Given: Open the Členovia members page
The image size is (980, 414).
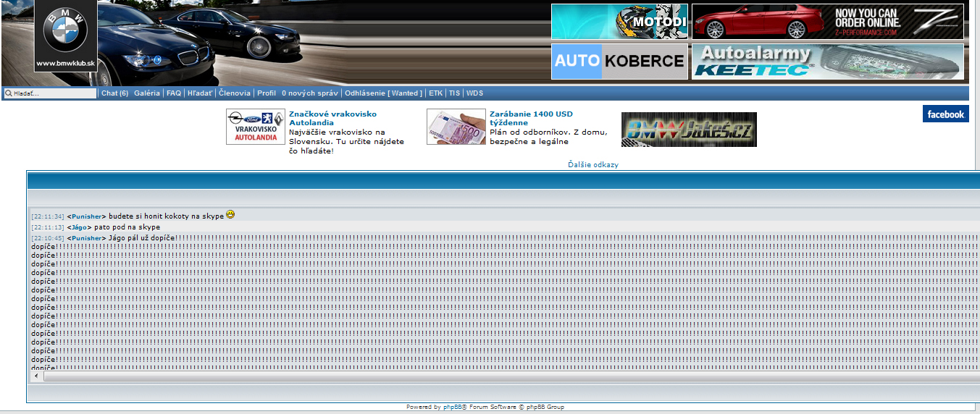Looking at the screenshot, I should pyautogui.click(x=235, y=93).
